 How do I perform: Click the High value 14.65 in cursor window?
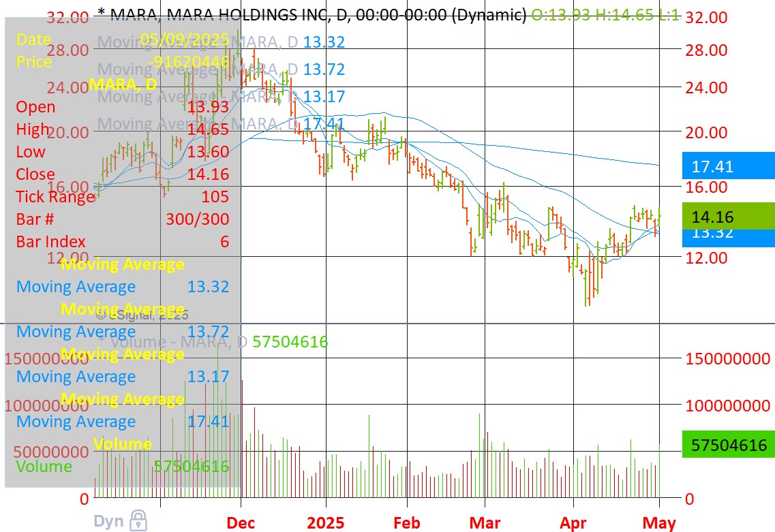click(x=208, y=129)
